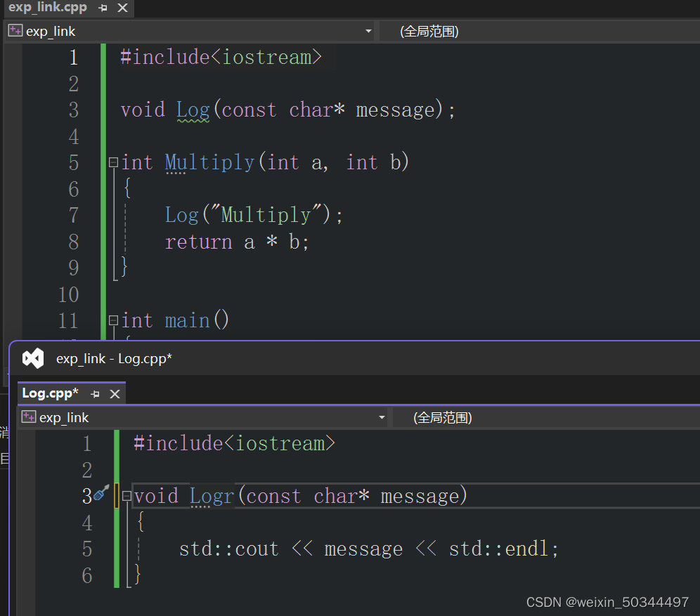Switch to the exp_link.cpp tab
The image size is (700, 616).
(x=42, y=8)
